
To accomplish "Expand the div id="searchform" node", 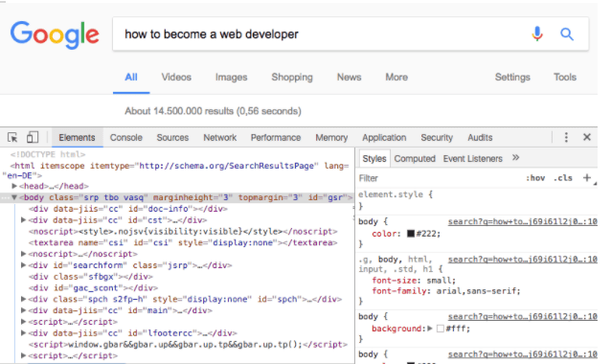I will (x=23, y=265).
